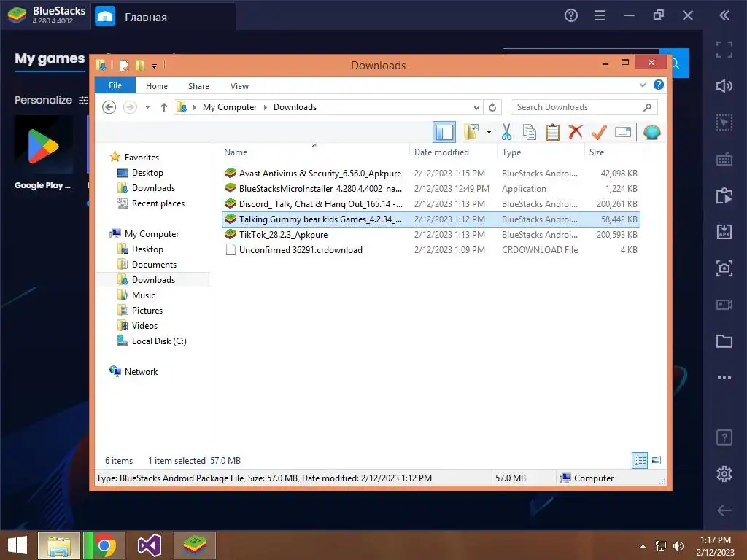This screenshot has height=560, width=747.
Task: Click the Copy icon in Explorer toolbar
Action: (x=530, y=133)
